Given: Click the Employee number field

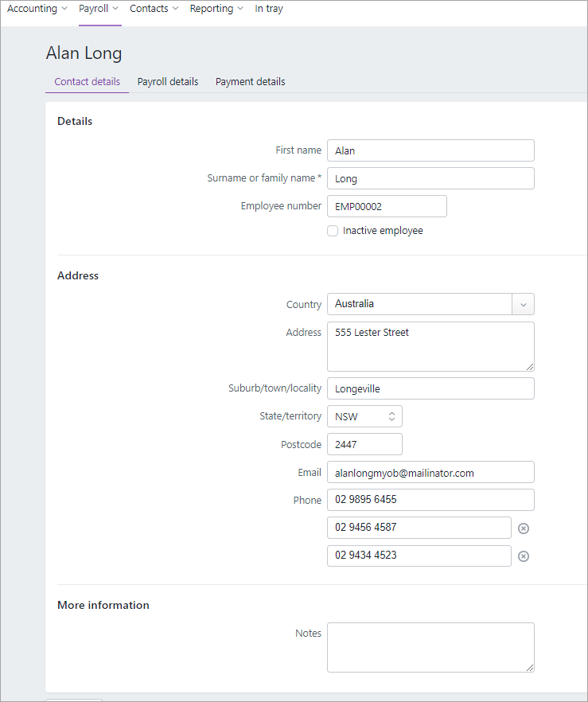Looking at the screenshot, I should (x=386, y=205).
